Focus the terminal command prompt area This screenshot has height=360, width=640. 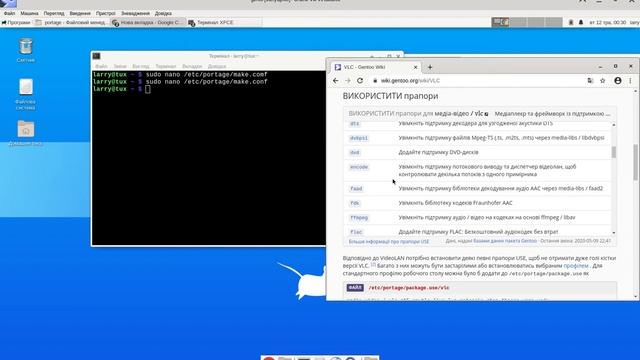point(209,158)
